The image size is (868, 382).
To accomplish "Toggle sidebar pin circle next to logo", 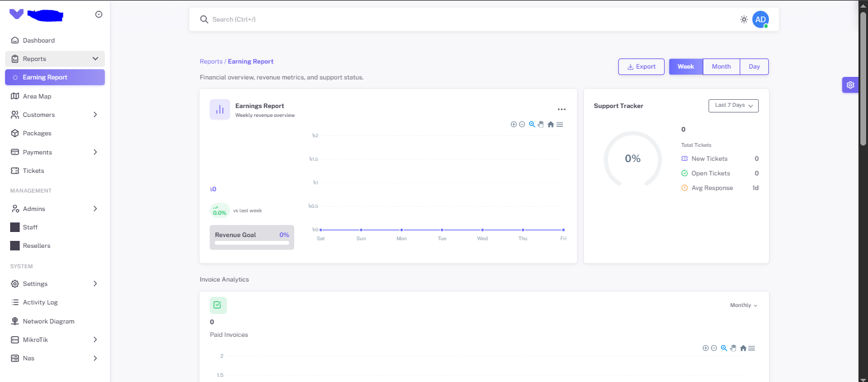I will [x=98, y=15].
